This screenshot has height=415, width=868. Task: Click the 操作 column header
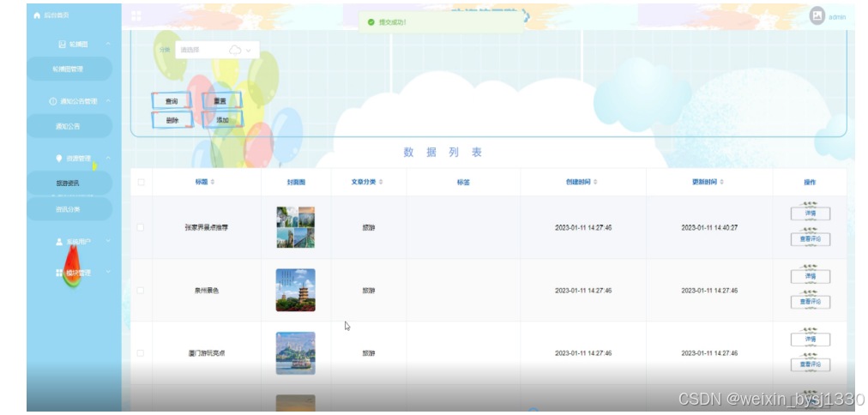point(810,182)
